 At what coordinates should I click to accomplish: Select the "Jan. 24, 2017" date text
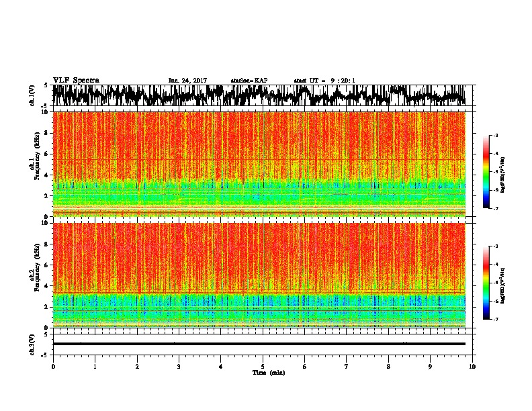(x=187, y=81)
